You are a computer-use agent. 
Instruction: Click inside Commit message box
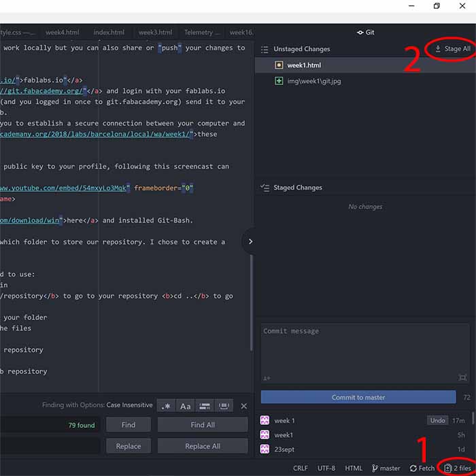click(x=365, y=353)
